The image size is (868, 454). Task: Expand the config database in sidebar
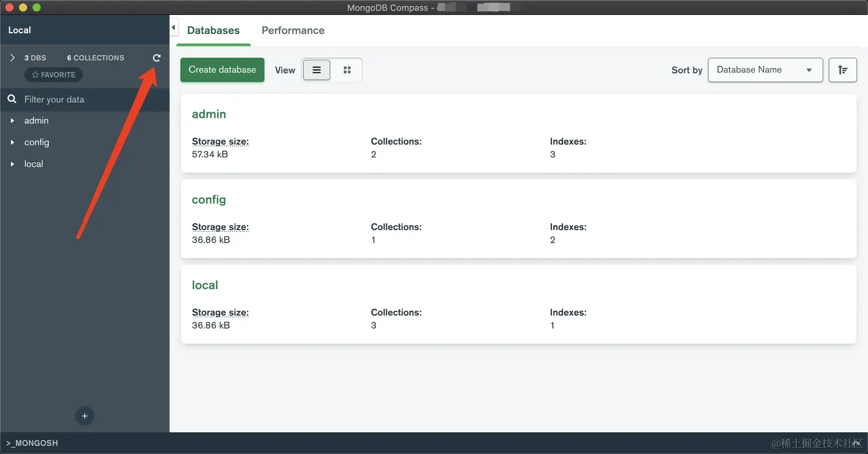coord(13,143)
